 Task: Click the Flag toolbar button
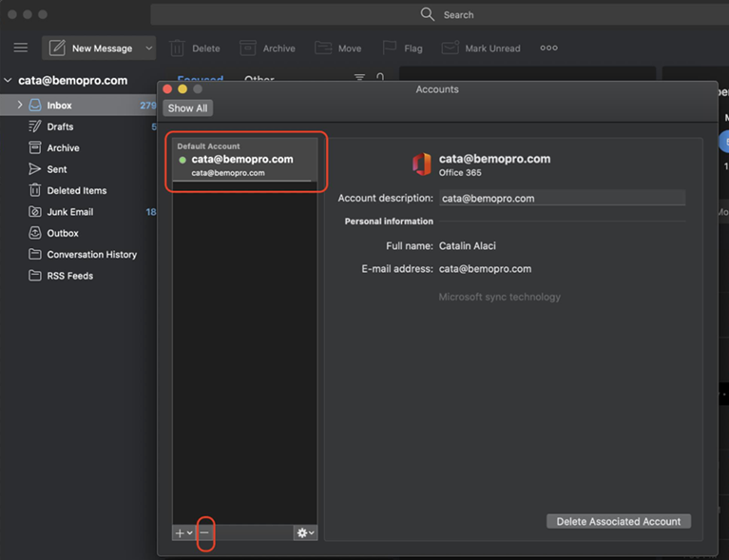pos(403,48)
